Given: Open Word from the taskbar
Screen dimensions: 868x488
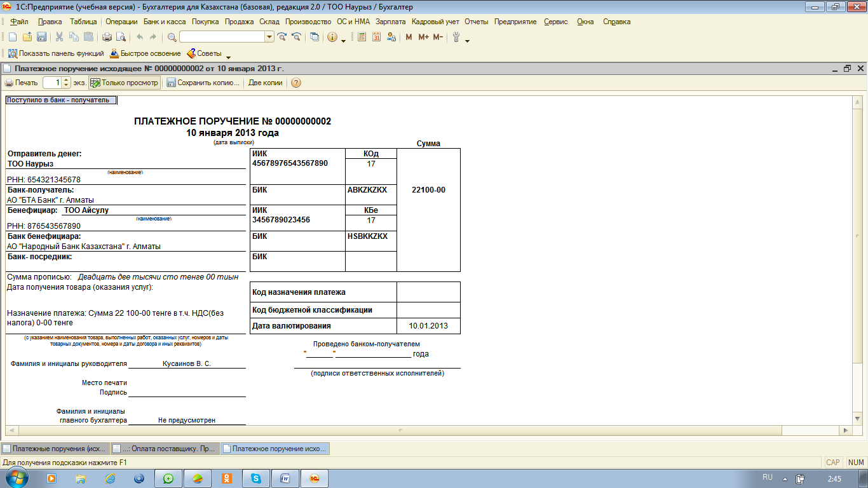Looking at the screenshot, I should click(x=285, y=478).
